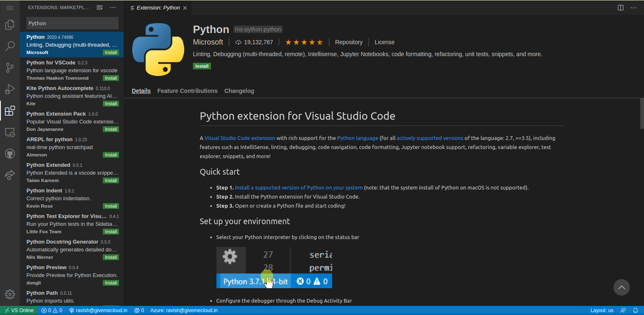
Task: Clear extensions search results icon
Action: click(x=100, y=8)
